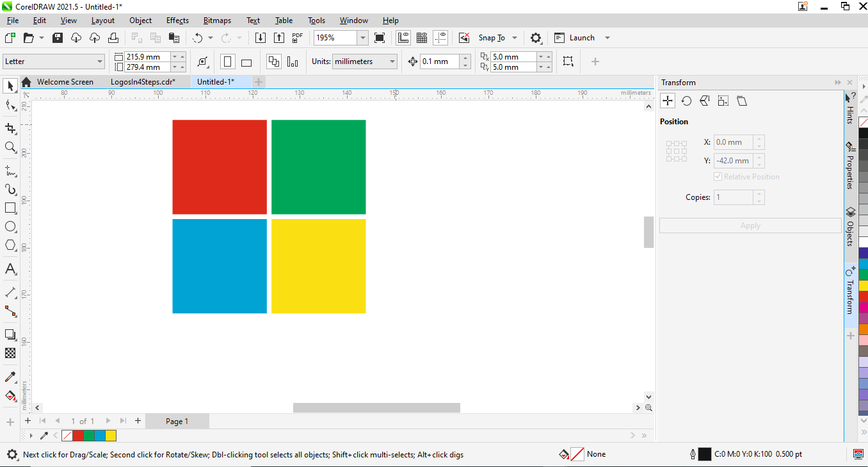Select Portrait page orientation
Image resolution: width=868 pixels, height=467 pixels.
click(227, 61)
